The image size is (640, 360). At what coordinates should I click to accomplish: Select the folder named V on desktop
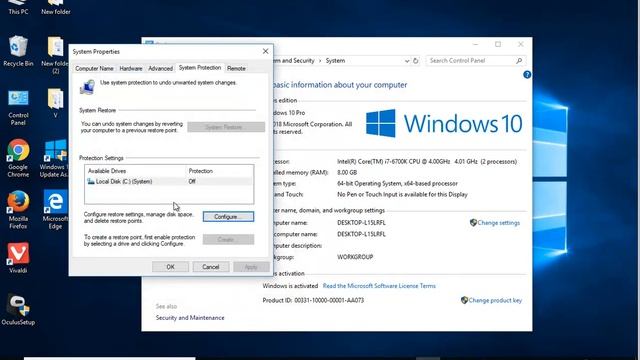coord(55,103)
